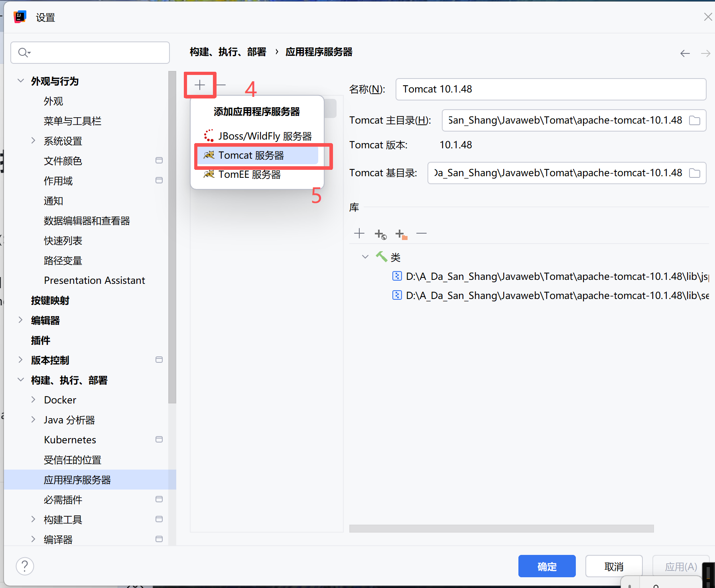
Task: Open 快速列表 settings
Action: 63,241
